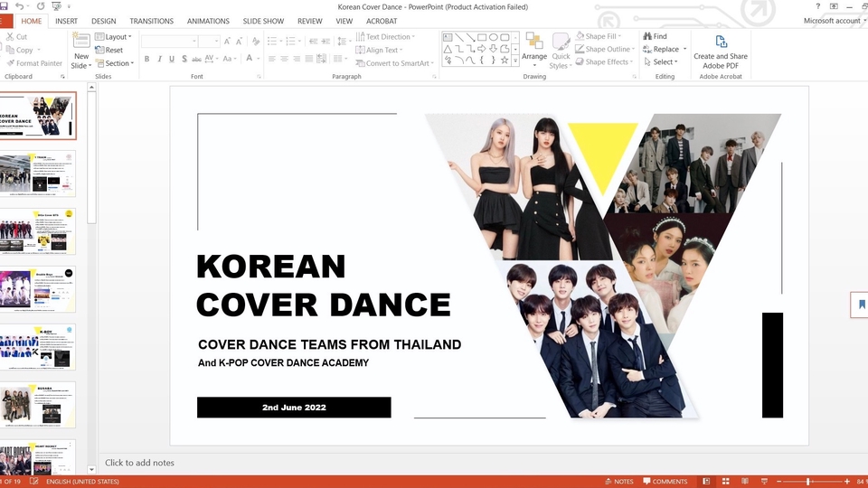The image size is (868, 488).
Task: Open the font name combo box
Action: coord(170,42)
